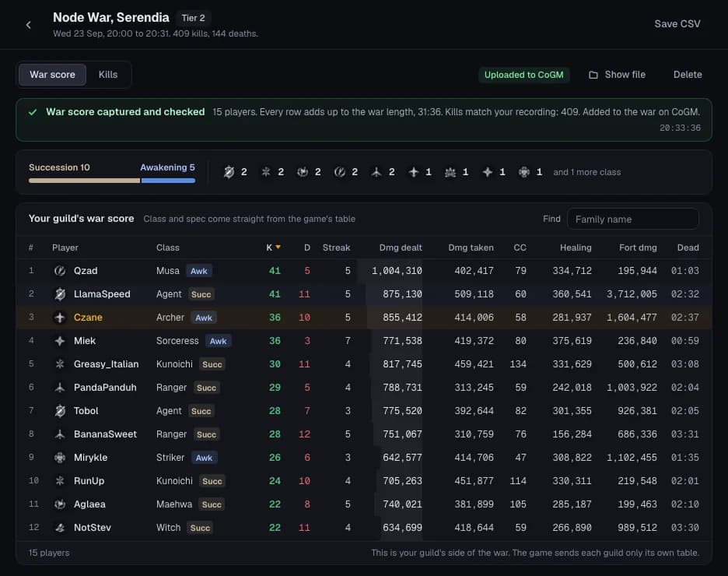Click the player name PandaPanduh
The width and height of the screenshot is (728, 576).
pyautogui.click(x=106, y=388)
